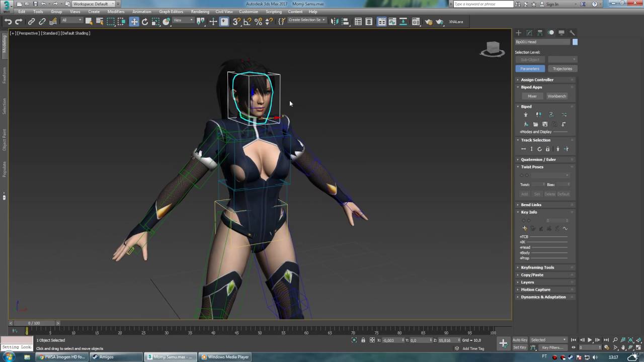The image size is (644, 362).
Task: Click the object color swatch beside Bip001 Head
Action: click(x=575, y=42)
